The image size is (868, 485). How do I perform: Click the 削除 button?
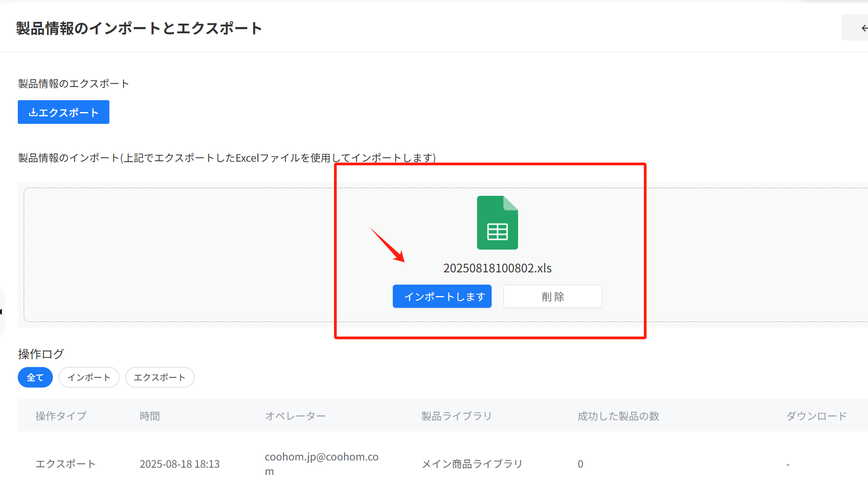pyautogui.click(x=553, y=296)
